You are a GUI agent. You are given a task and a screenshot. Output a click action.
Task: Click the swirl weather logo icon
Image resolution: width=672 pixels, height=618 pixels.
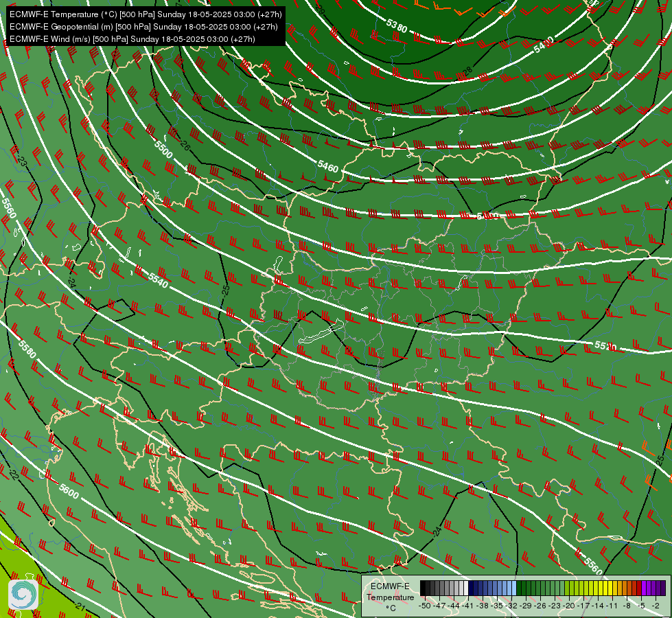point(23,594)
